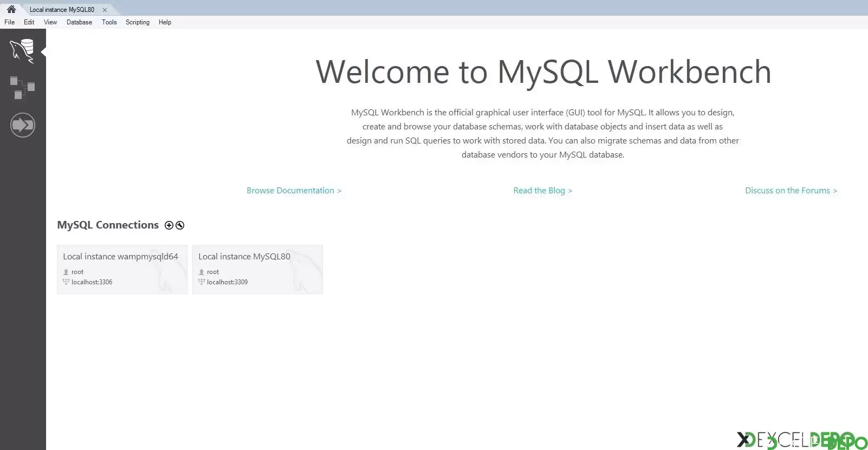The width and height of the screenshot is (868, 450).
Task: Open the Models sidebar view icon
Action: [22, 88]
